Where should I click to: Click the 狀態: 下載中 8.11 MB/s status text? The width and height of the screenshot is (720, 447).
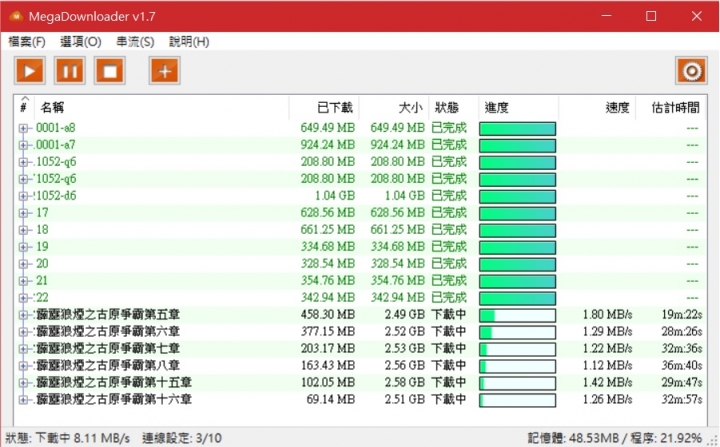click(68, 438)
